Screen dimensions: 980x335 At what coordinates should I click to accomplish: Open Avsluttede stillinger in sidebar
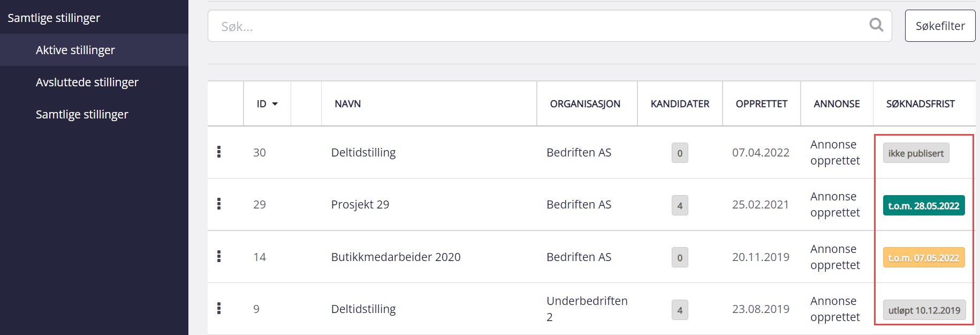(87, 82)
